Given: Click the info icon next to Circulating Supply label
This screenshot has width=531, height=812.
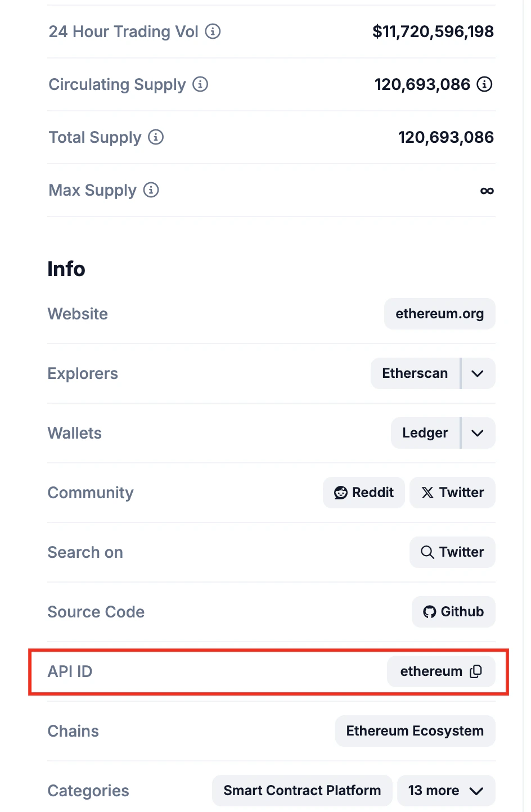Looking at the screenshot, I should coord(201,84).
